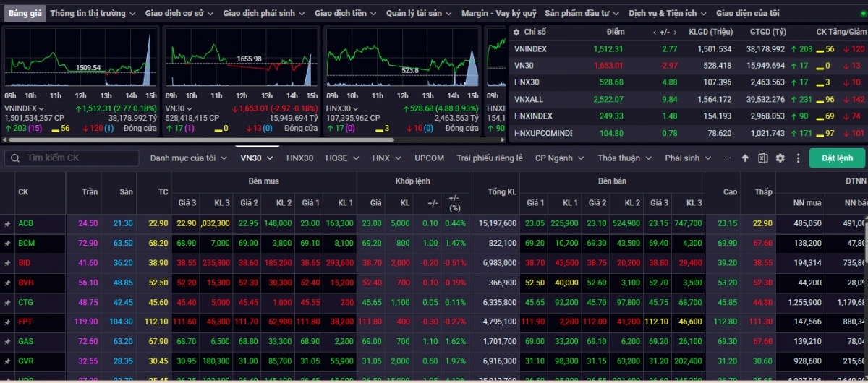Open the Giao diện của tôi menu
868x383 pixels.
pyautogui.click(x=748, y=13)
